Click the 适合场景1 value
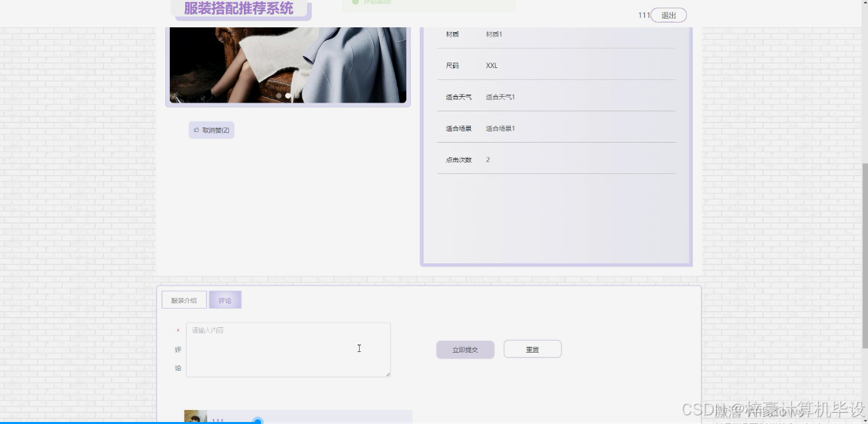Screen dimensions: 868x424 tap(500, 129)
